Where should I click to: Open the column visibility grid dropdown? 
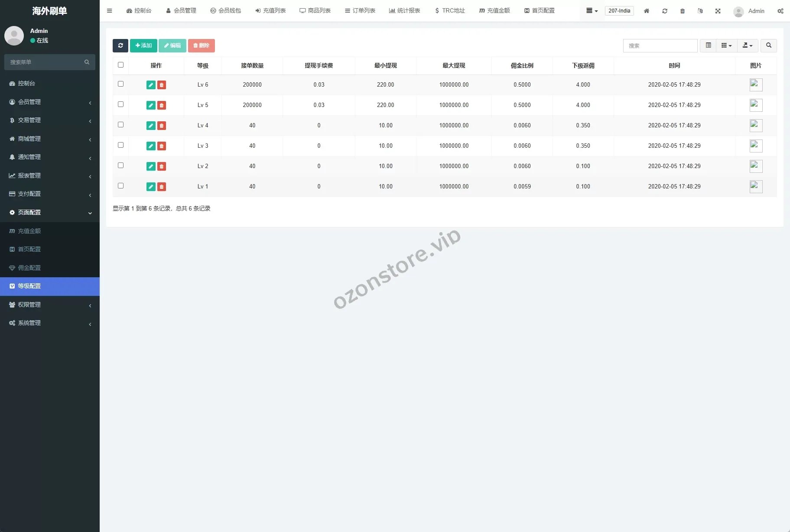726,45
